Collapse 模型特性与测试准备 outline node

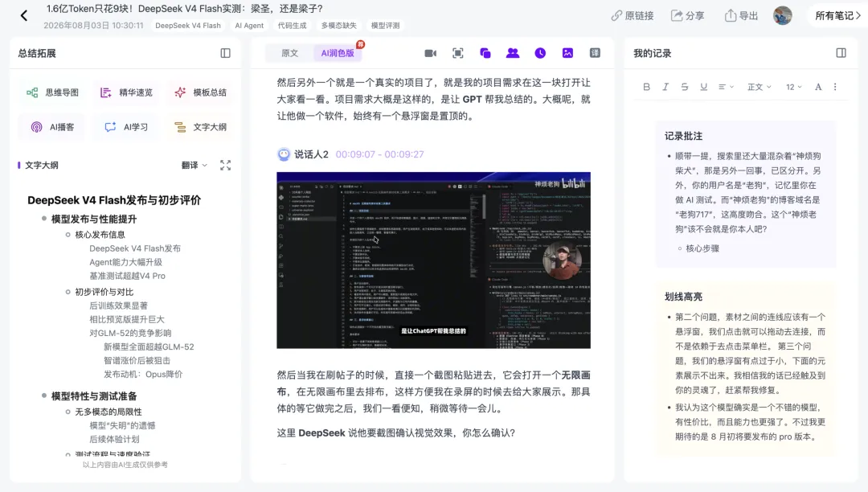pyautogui.click(x=43, y=396)
